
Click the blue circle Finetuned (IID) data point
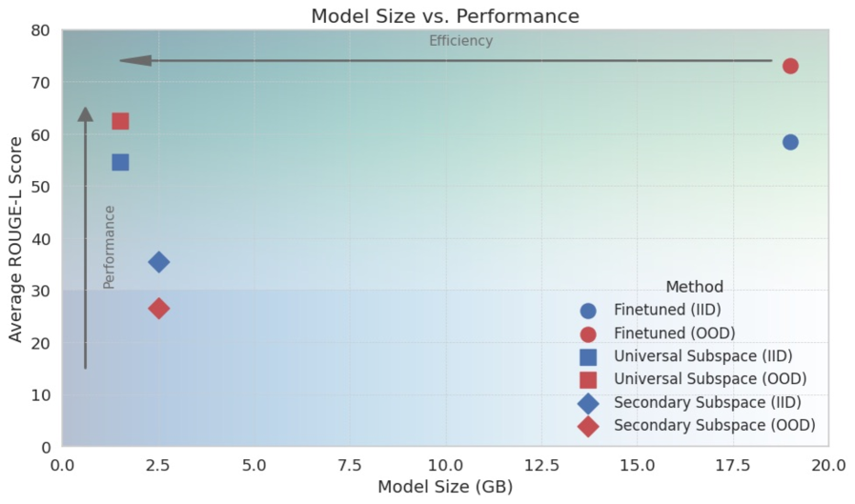click(x=790, y=142)
